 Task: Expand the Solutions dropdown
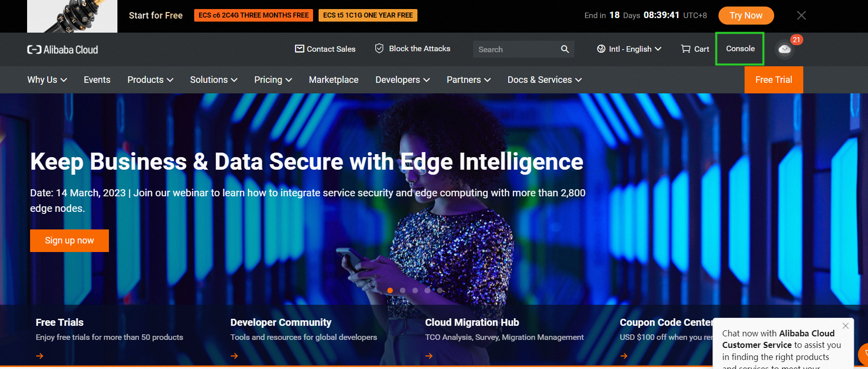click(214, 80)
